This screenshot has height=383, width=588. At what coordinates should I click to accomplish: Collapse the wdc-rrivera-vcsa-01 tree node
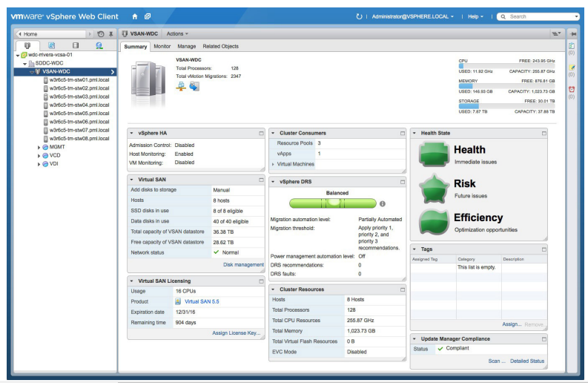click(x=18, y=55)
